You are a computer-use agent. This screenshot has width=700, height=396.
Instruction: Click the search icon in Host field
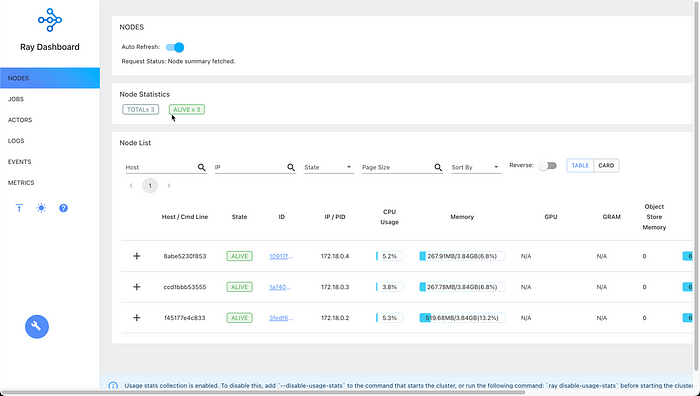pos(201,167)
